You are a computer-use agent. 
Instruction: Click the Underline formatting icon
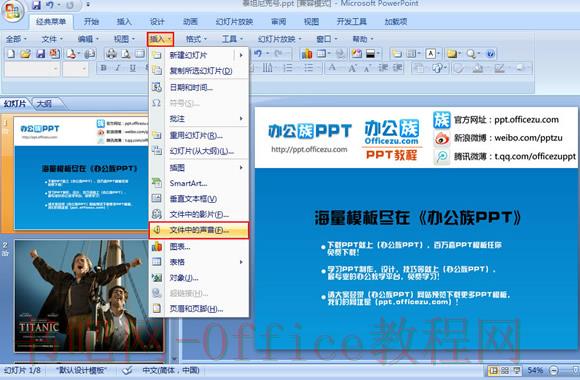[x=132, y=68]
